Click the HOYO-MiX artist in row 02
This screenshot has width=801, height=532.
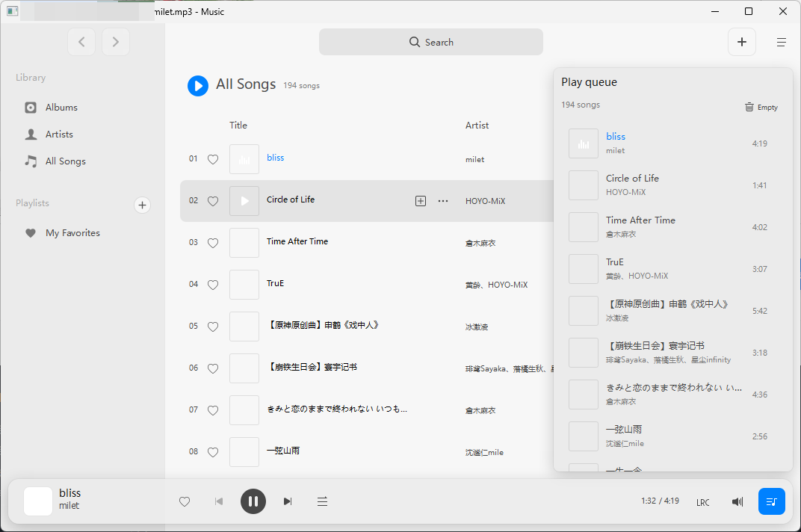click(485, 201)
